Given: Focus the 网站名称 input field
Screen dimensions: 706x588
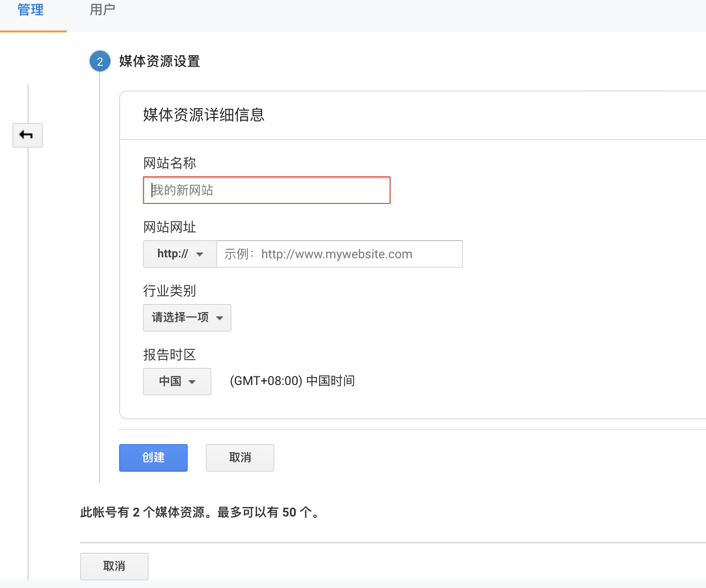Looking at the screenshot, I should 267,190.
